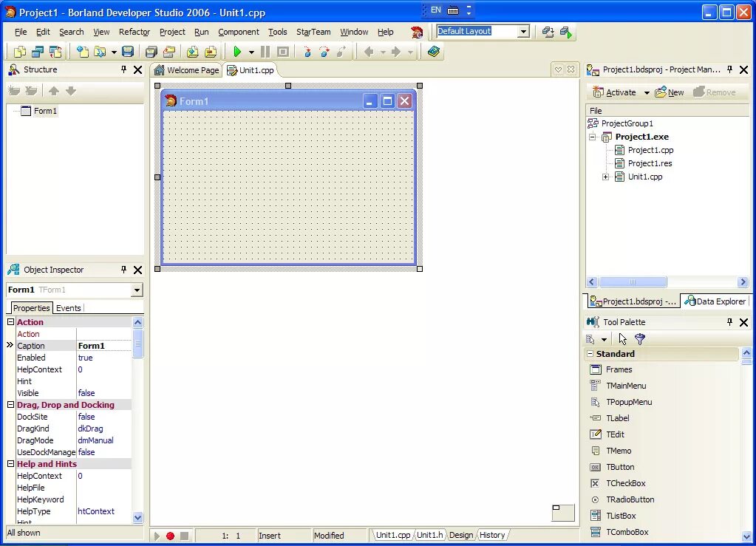756x546 pixels.
Task: Click the Pause toolbar icon
Action: (265, 52)
